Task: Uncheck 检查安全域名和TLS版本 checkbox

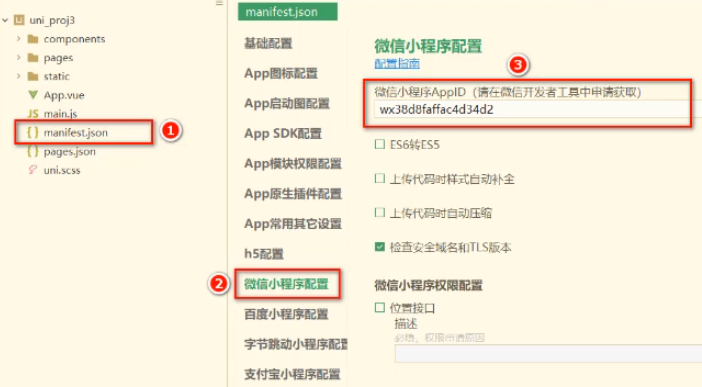Action: point(380,247)
